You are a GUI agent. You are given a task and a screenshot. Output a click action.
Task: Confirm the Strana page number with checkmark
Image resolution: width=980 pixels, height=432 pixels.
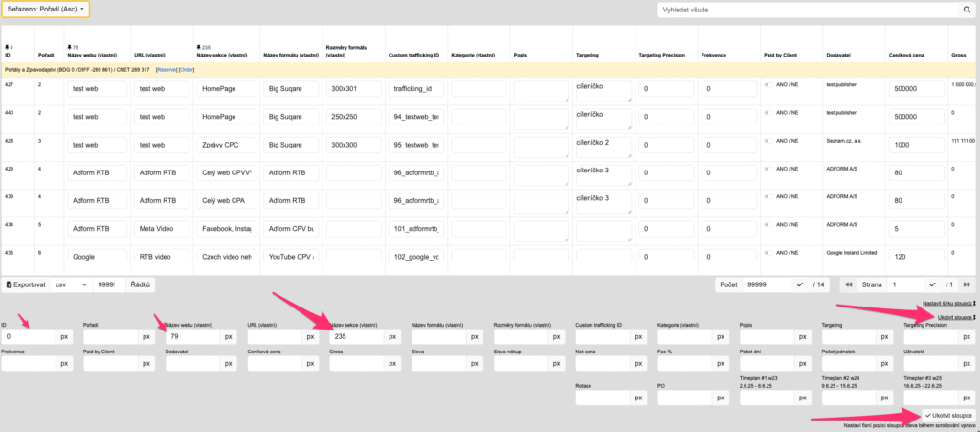(932, 284)
